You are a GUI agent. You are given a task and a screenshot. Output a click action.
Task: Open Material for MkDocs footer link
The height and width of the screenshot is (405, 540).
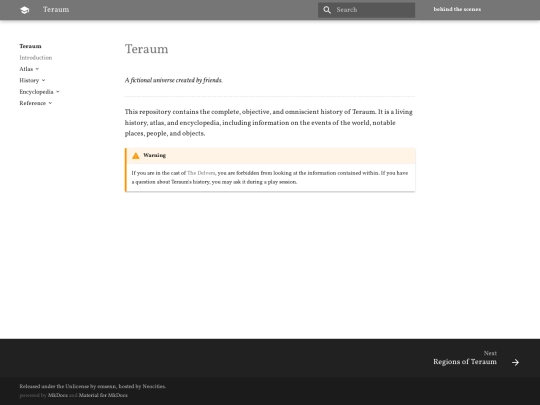click(103, 395)
